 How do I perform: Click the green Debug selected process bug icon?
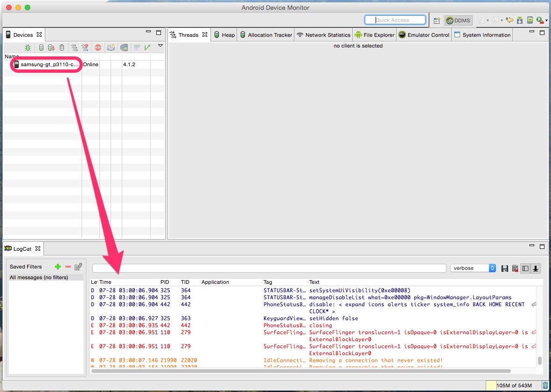click(x=28, y=48)
